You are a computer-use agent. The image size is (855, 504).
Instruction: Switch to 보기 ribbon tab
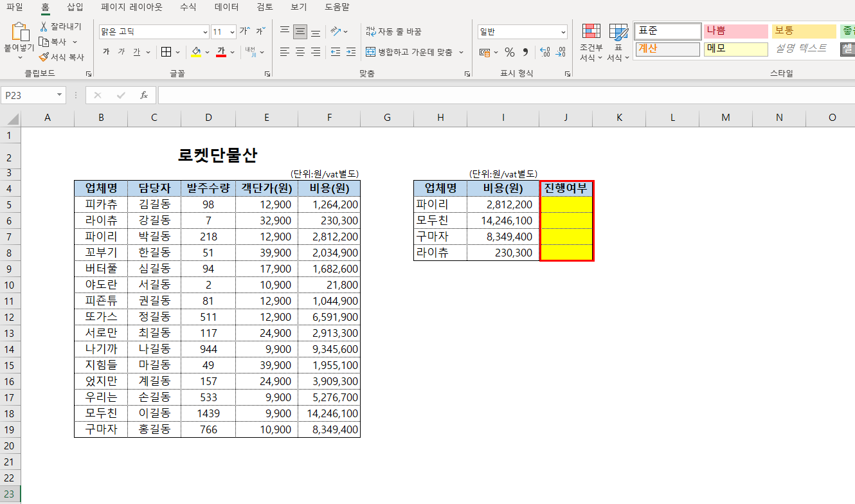coord(298,8)
